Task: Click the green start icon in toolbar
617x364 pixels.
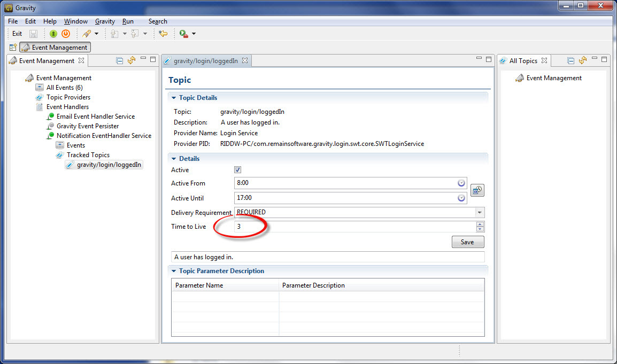Action: tap(53, 34)
